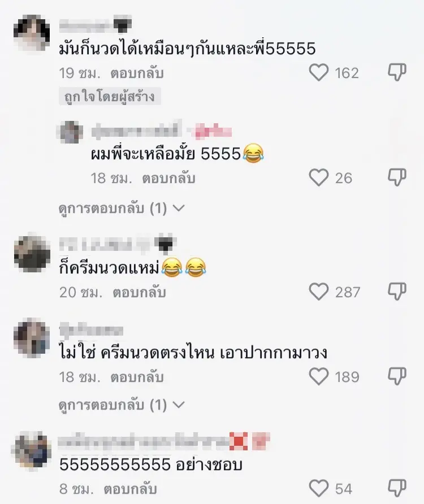Image resolution: width=424 pixels, height=504 pixels.
Task: Expand replies under the 189-likes comment
Action: pos(122,405)
